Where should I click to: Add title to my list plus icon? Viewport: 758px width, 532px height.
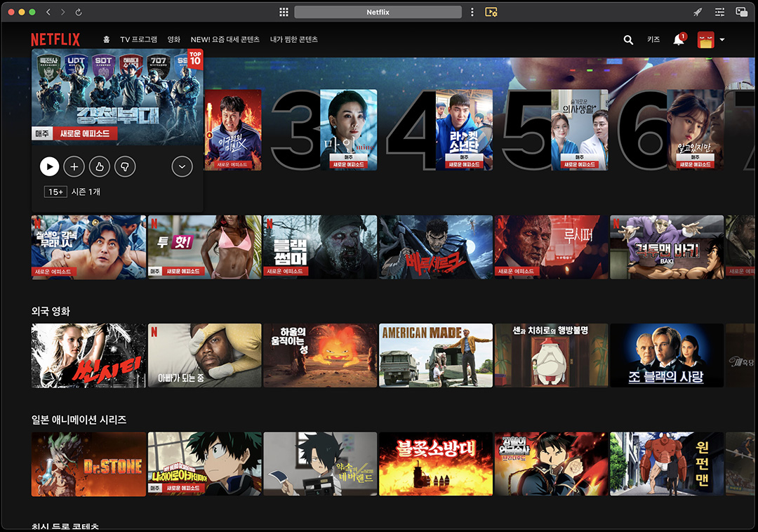click(x=74, y=167)
